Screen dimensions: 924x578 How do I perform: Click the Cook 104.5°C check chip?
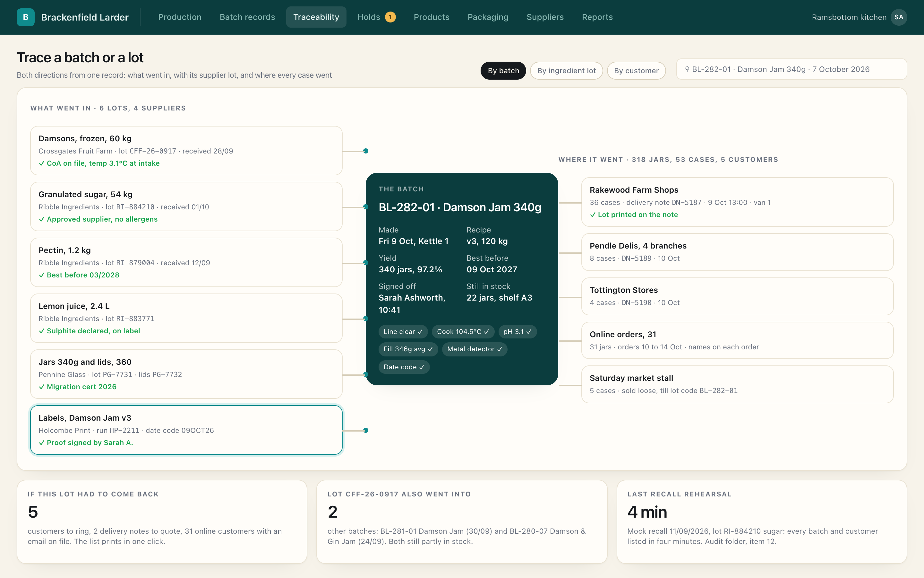pos(463,332)
